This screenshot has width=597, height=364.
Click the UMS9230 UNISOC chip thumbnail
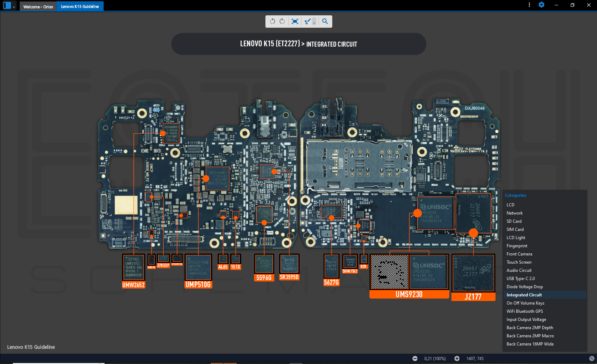(x=429, y=272)
